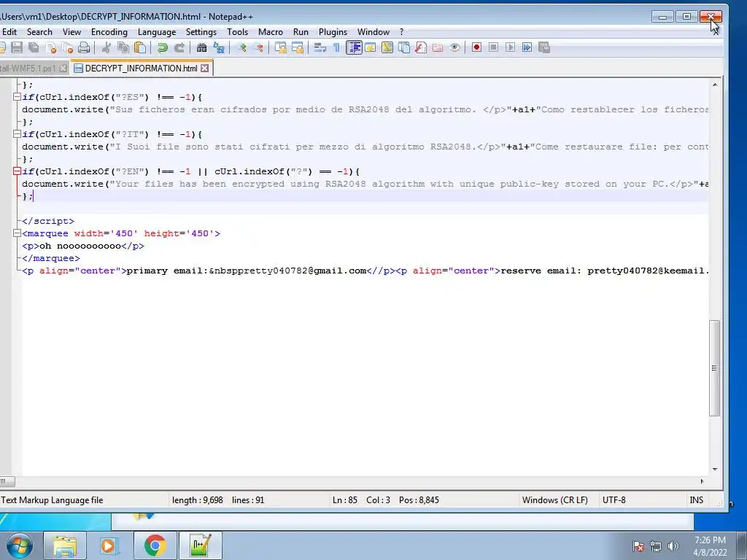The image size is (747, 560).
Task: Click the Zoom Out toolbar icon
Action: click(258, 47)
